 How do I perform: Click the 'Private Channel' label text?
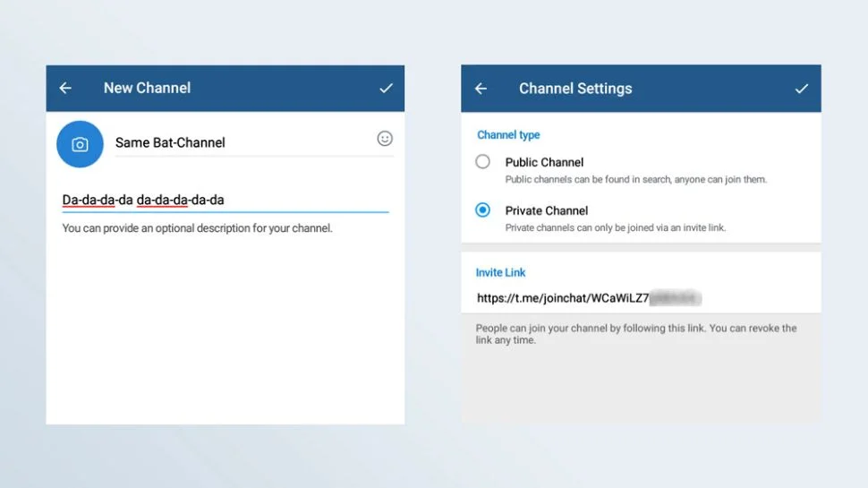coord(546,210)
